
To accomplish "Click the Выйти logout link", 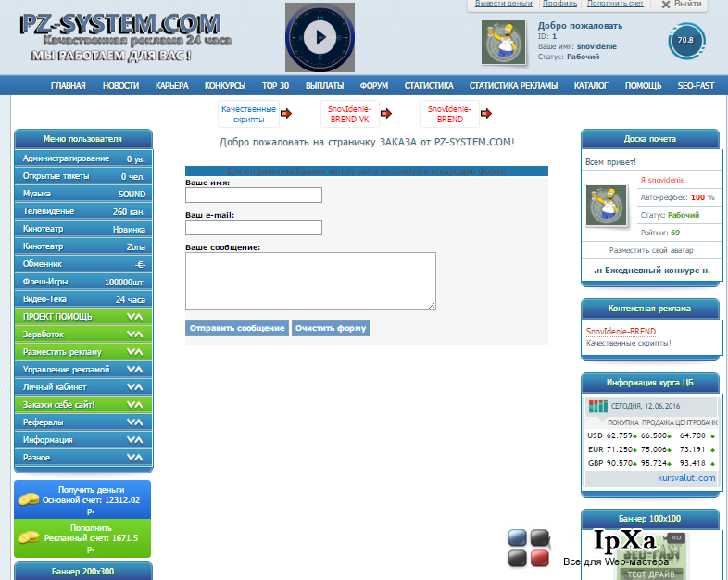I will point(687,4).
